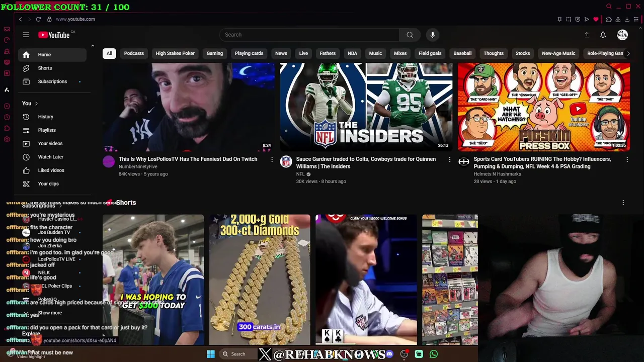Select the NBA filter chip
This screenshot has width=644, height=362.
(x=352, y=53)
